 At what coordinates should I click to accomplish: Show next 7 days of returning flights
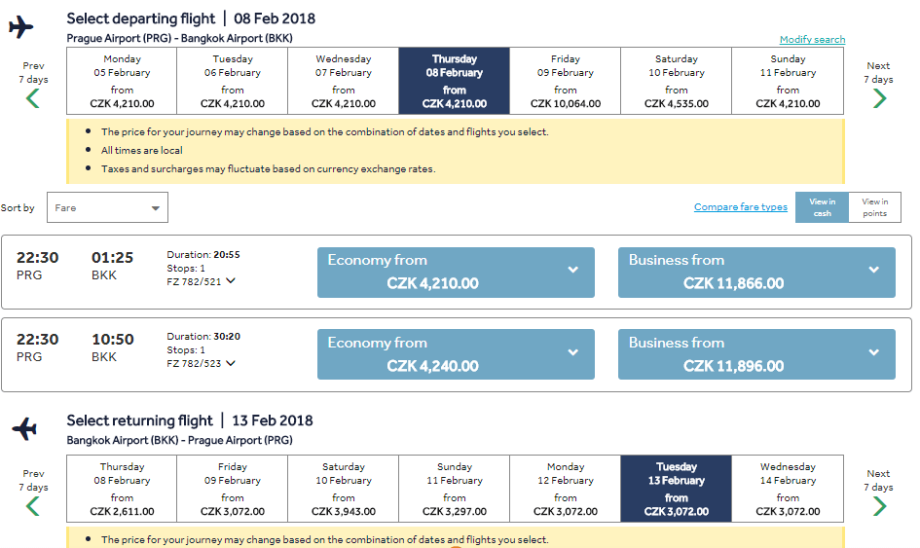click(879, 505)
